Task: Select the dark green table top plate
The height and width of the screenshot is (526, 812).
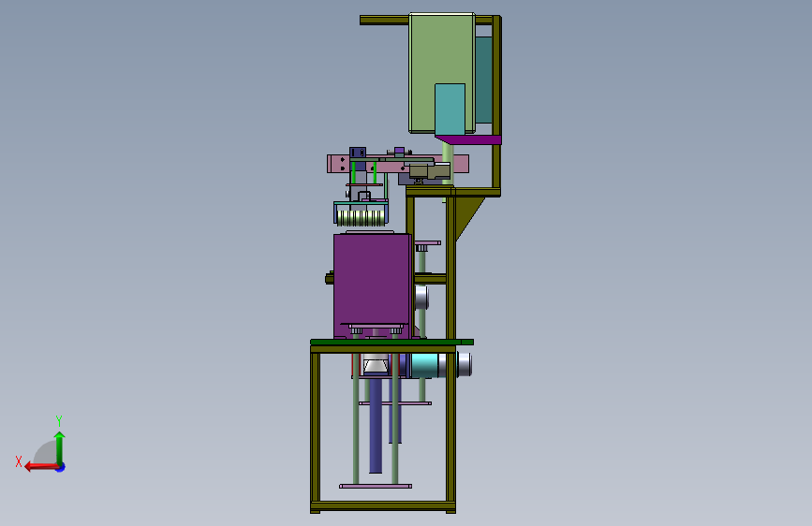Action: pyautogui.click(x=391, y=343)
